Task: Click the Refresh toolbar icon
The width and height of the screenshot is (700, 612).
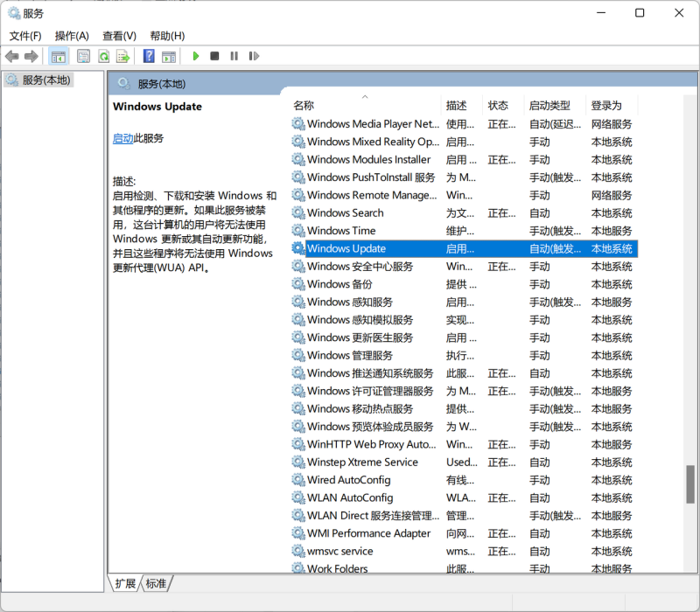Action: (x=104, y=56)
